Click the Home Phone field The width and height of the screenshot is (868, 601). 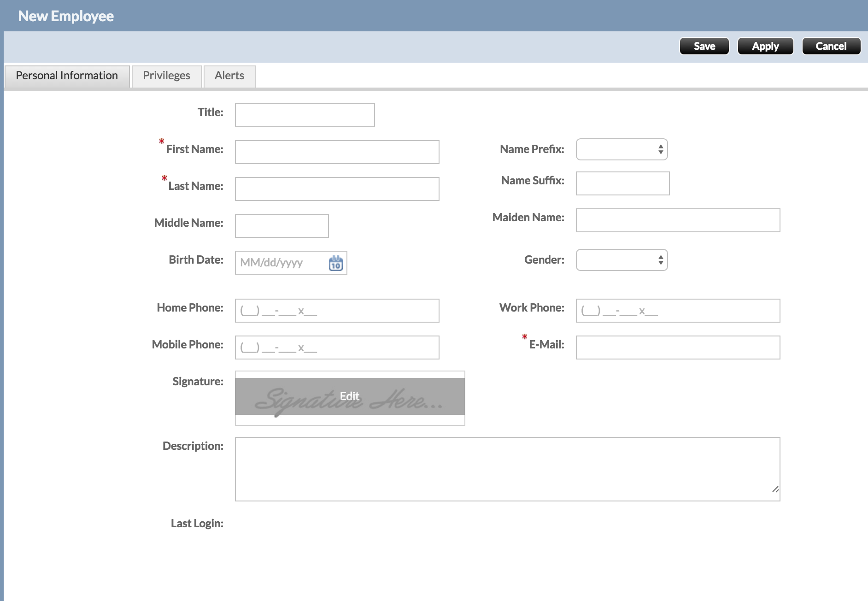(337, 311)
